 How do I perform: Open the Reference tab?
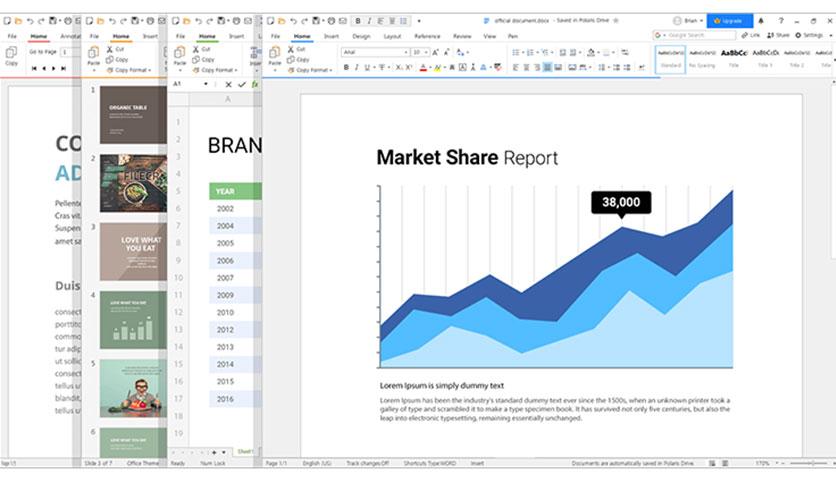(427, 36)
